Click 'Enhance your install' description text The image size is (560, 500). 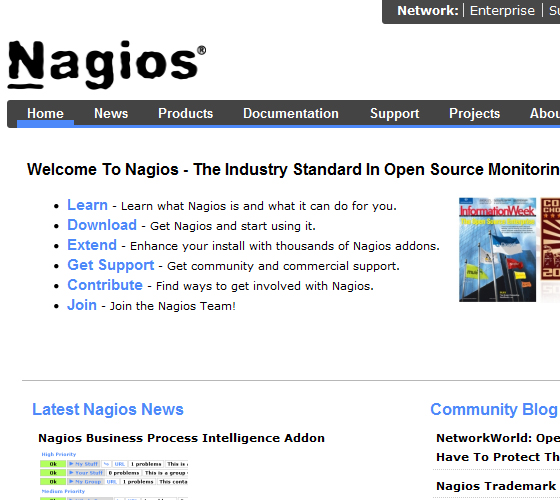coord(285,246)
